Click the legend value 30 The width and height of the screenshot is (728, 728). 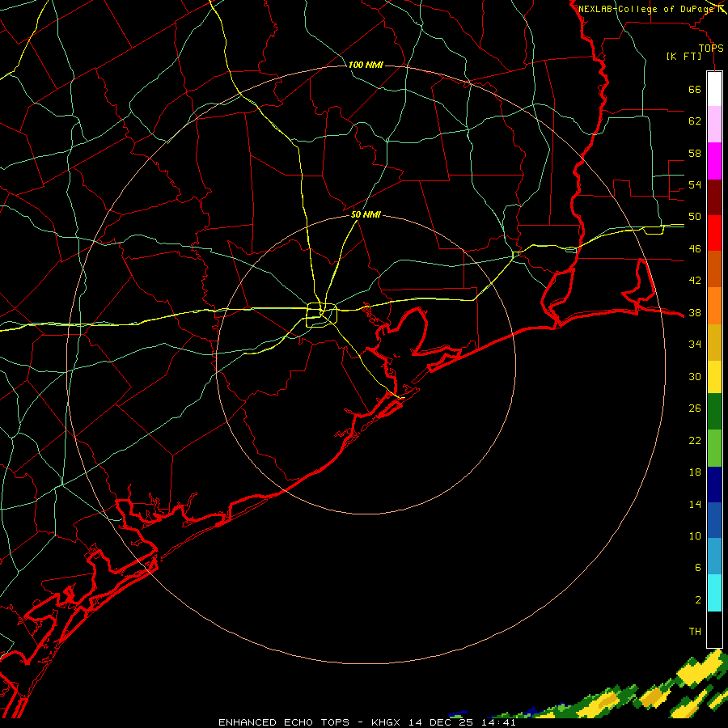pos(695,376)
